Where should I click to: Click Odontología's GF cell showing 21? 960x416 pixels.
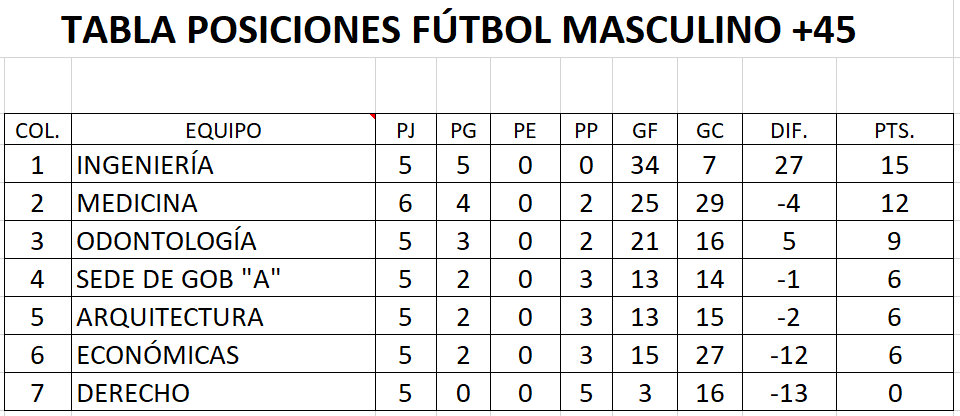(x=645, y=241)
